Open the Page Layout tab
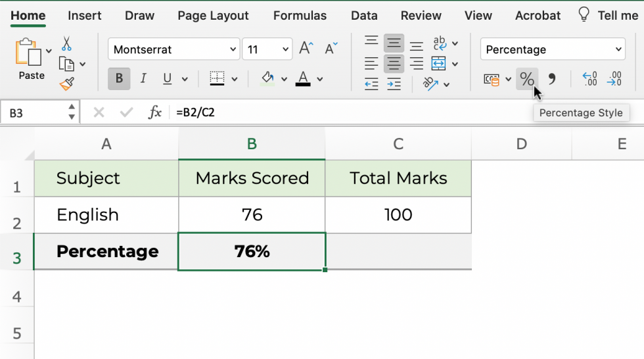The width and height of the screenshot is (644, 359). pos(214,15)
